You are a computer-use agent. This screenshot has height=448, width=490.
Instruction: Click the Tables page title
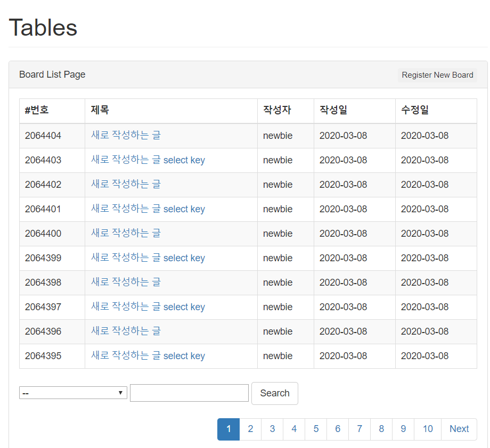click(43, 28)
